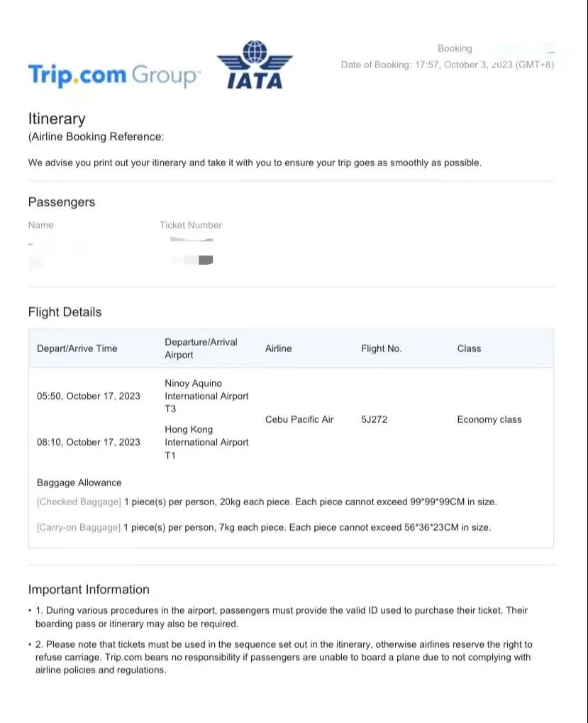Image resolution: width=588 pixels, height=723 pixels.
Task: Click the Name column label
Action: (40, 225)
